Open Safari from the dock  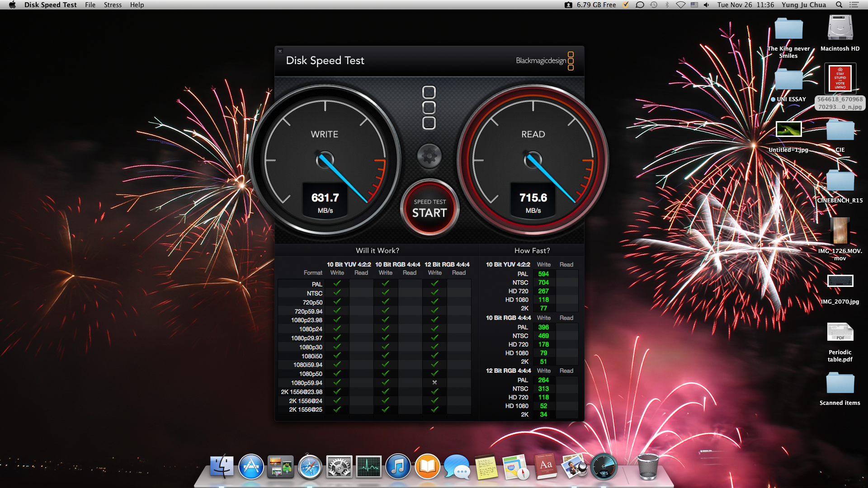(310, 467)
